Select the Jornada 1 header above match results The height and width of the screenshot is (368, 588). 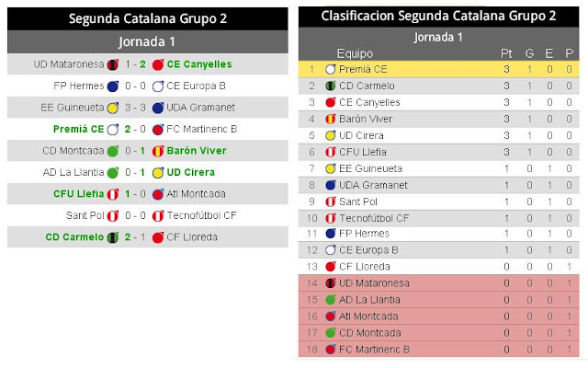tap(146, 41)
